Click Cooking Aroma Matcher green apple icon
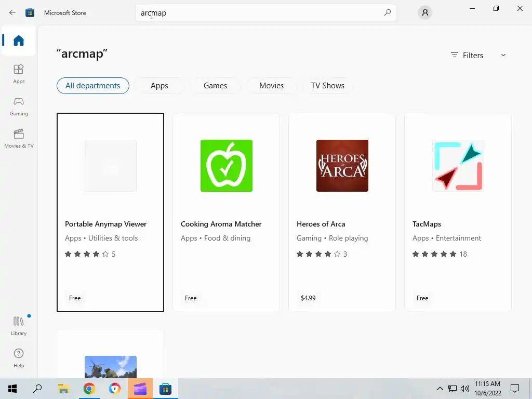The height and width of the screenshot is (399, 532). pyautogui.click(x=227, y=166)
